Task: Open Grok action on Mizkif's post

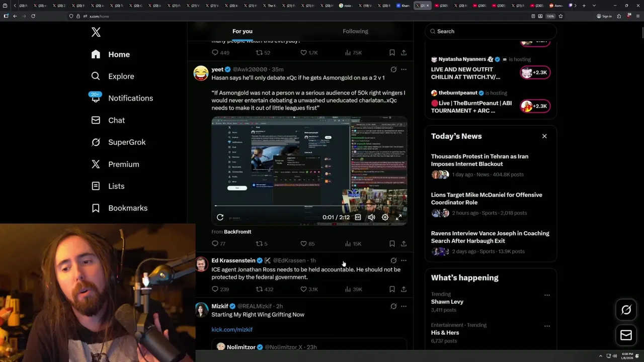Action: 393,306
